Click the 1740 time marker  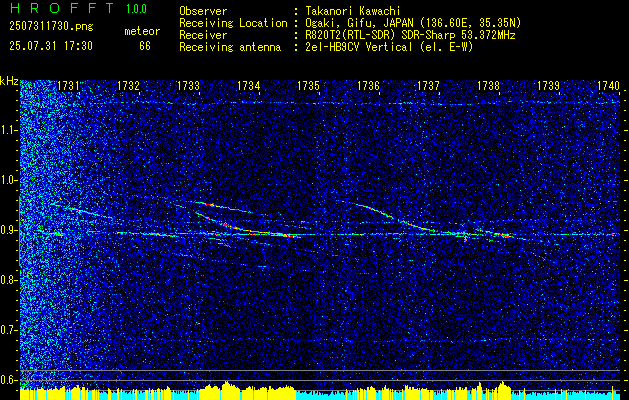point(609,86)
